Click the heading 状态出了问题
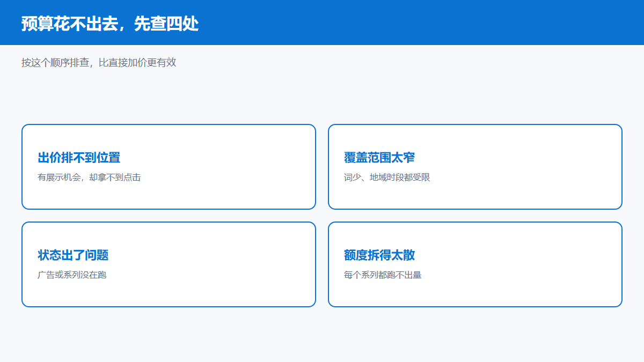 point(73,255)
